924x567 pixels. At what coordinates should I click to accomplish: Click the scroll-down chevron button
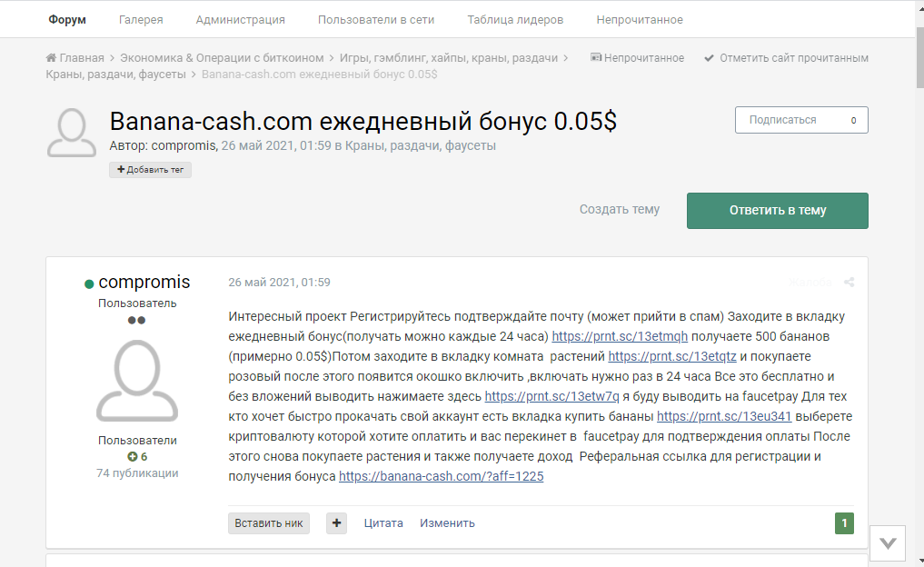[888, 543]
